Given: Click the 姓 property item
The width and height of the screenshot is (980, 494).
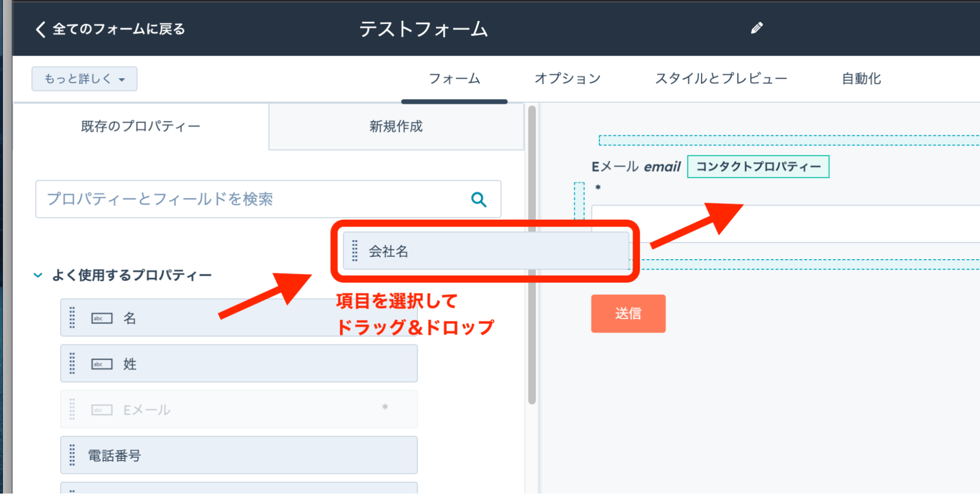Looking at the screenshot, I should pos(239,363).
